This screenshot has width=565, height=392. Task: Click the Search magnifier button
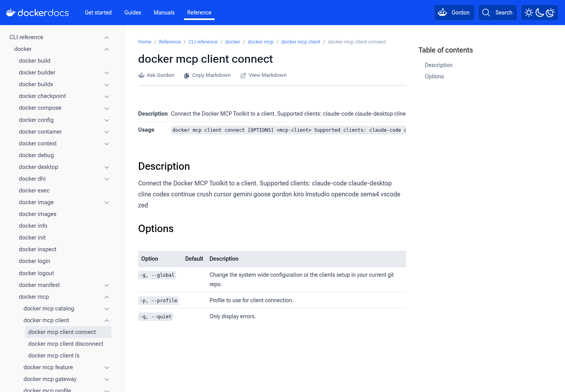498,13
